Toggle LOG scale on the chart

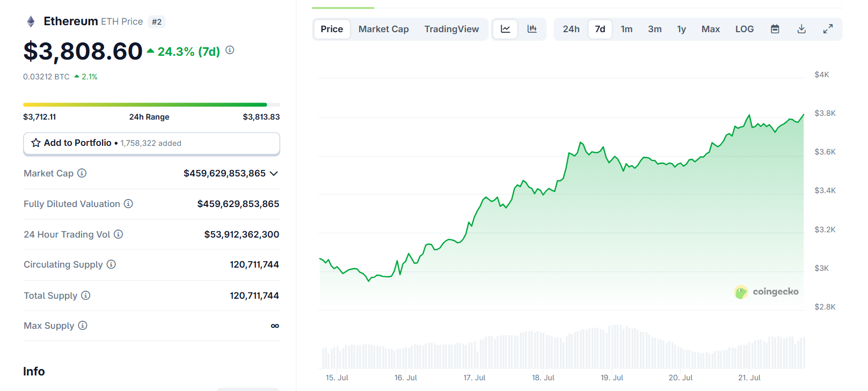(x=744, y=29)
